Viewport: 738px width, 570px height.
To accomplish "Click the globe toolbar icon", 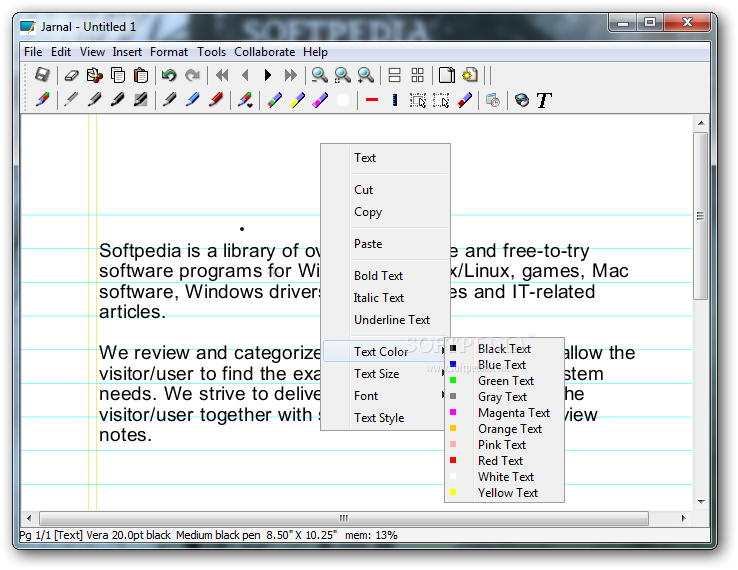I will tap(521, 100).
